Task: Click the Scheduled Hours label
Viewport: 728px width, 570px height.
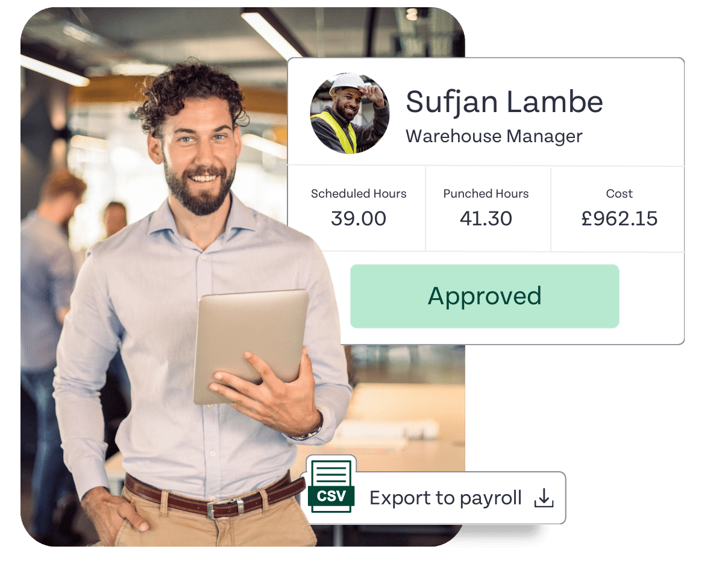Action: pyautogui.click(x=359, y=194)
